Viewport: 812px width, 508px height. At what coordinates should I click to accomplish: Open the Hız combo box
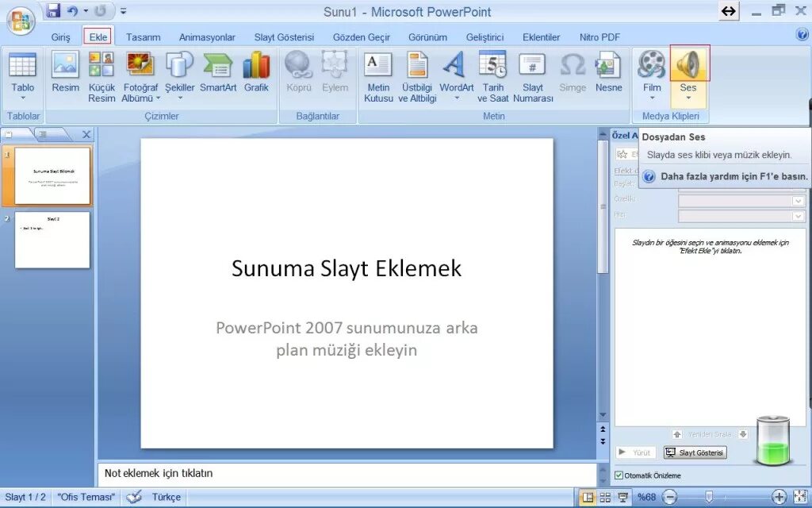[x=741, y=216]
